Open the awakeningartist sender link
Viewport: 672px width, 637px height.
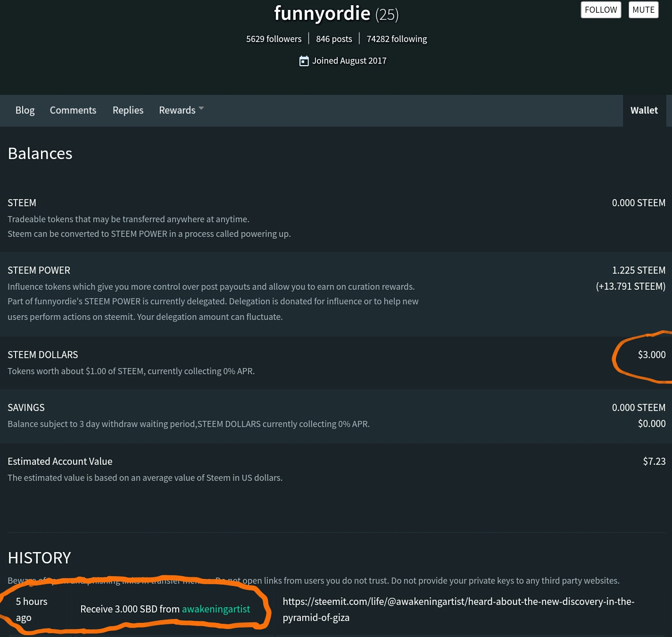click(x=216, y=609)
